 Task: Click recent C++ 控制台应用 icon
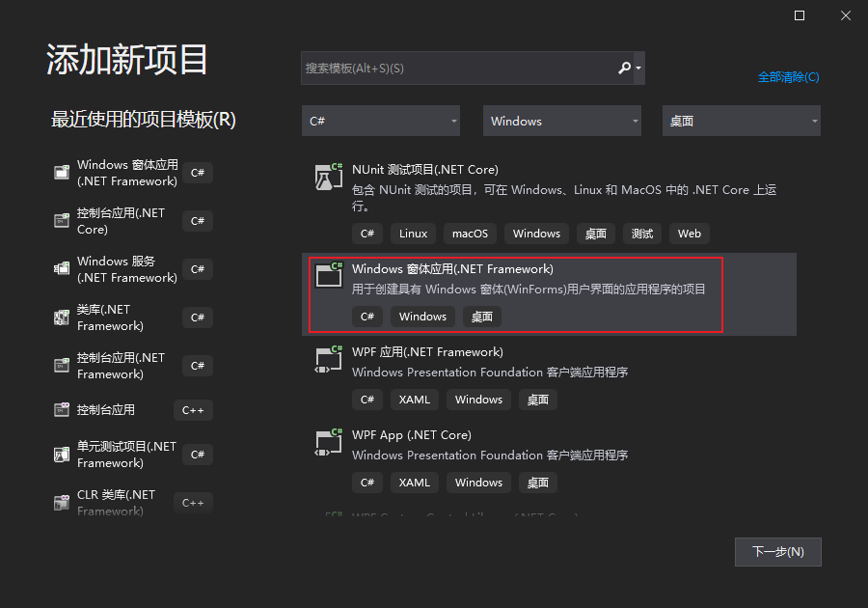[x=62, y=410]
